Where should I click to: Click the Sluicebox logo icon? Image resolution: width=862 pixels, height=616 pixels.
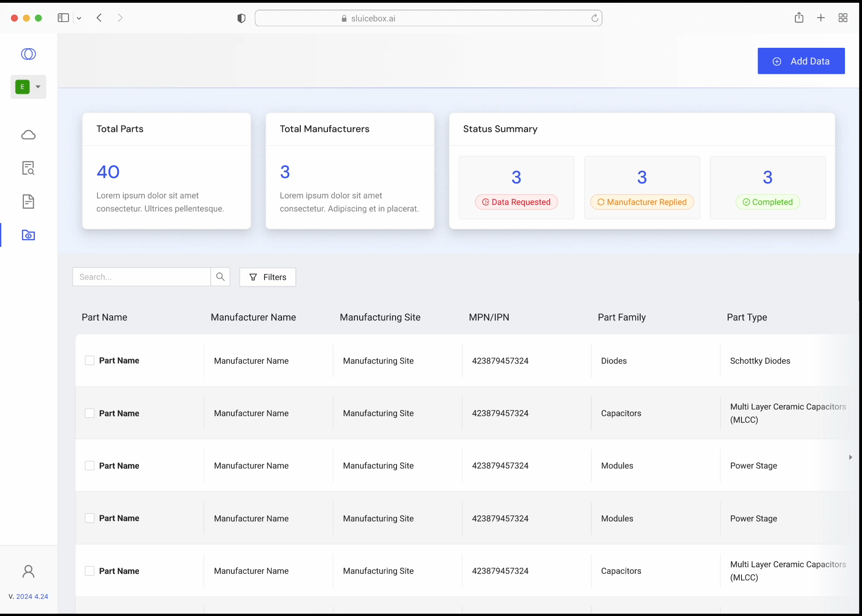click(x=29, y=54)
